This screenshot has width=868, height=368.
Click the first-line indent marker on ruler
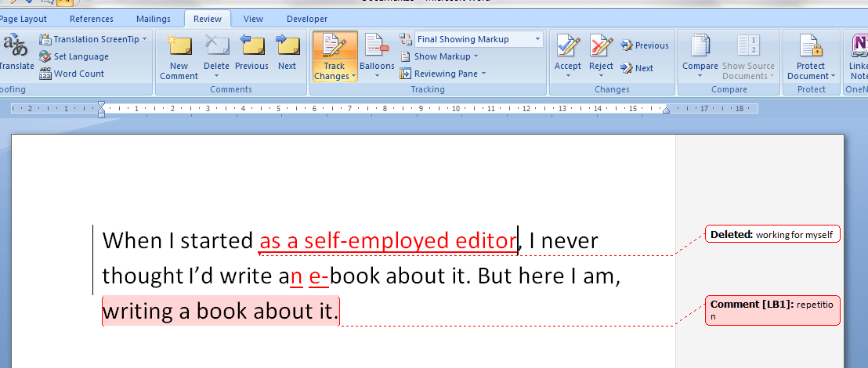tap(101, 104)
